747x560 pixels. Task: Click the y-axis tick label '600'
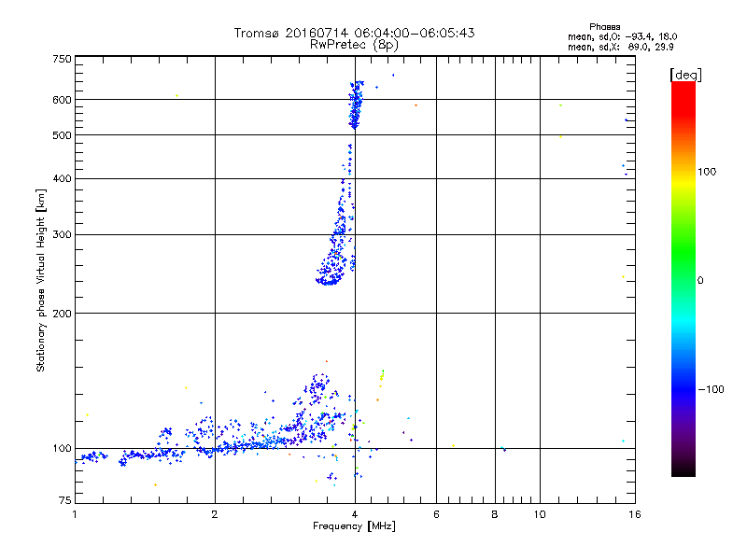[62, 100]
